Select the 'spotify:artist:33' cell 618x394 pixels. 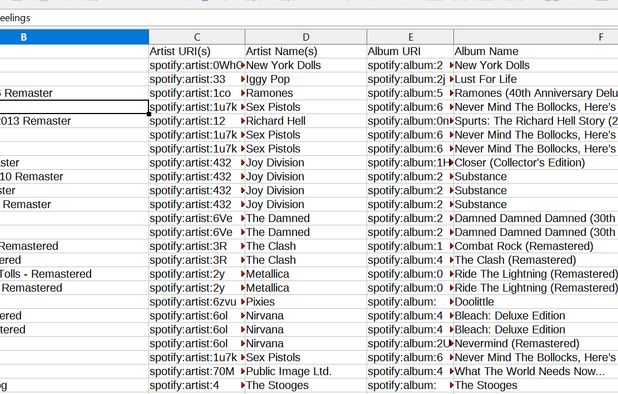pyautogui.click(x=197, y=79)
